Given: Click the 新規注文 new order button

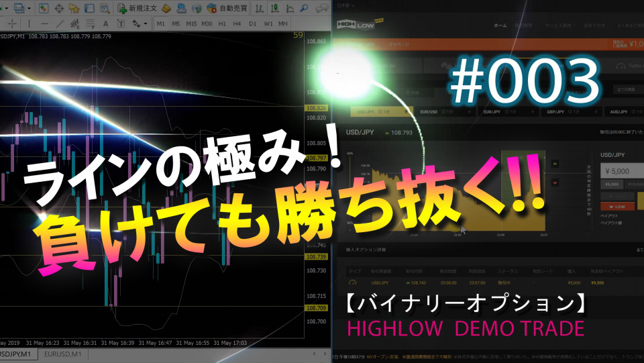Looking at the screenshot, I should pyautogui.click(x=137, y=8).
